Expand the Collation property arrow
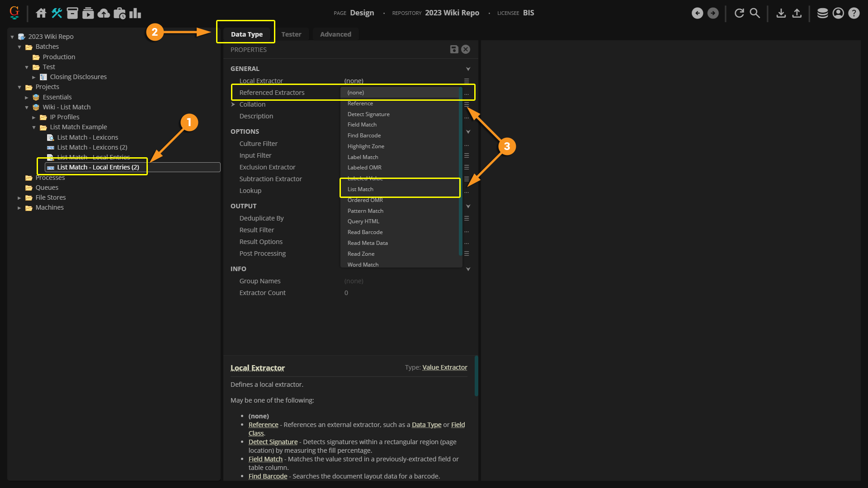This screenshot has height=488, width=868. click(233, 104)
